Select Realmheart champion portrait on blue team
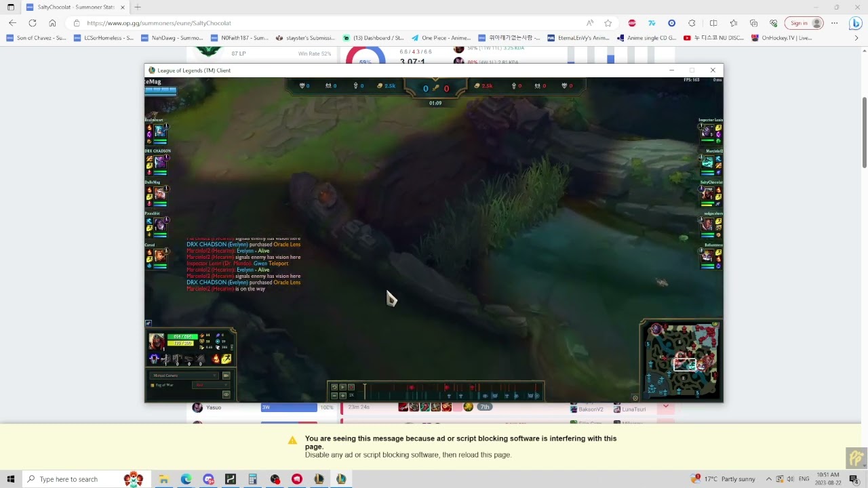868x488 pixels. pyautogui.click(x=160, y=131)
